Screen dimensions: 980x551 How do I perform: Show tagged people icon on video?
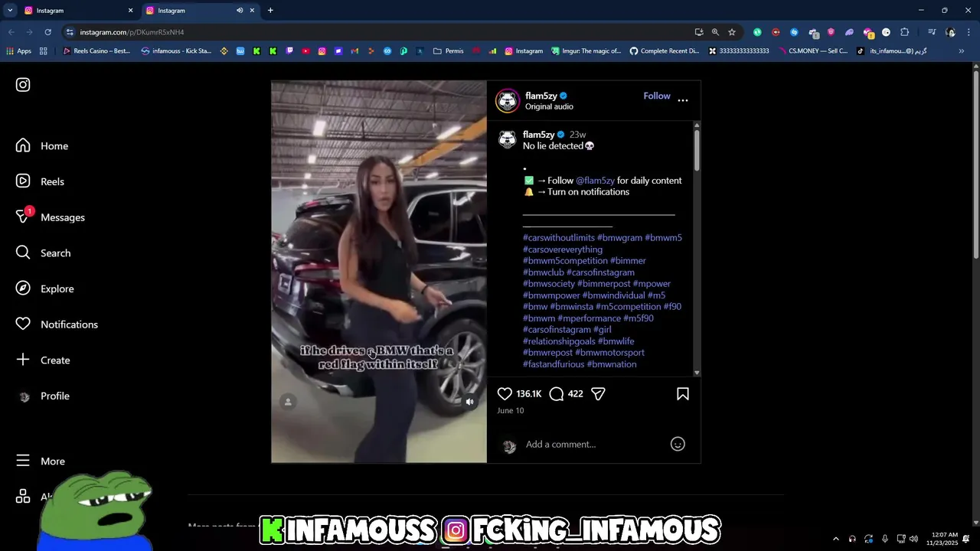(288, 402)
